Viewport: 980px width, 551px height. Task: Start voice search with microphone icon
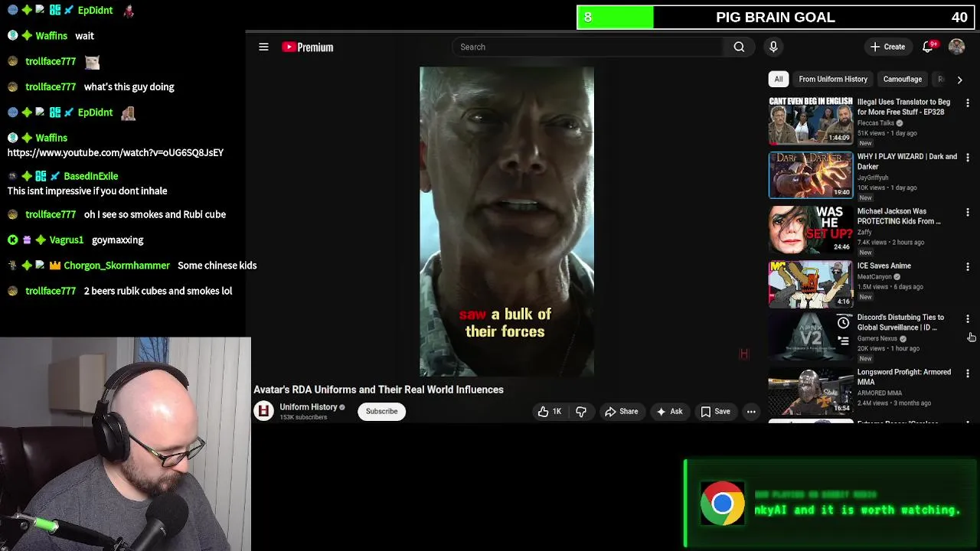tap(773, 47)
